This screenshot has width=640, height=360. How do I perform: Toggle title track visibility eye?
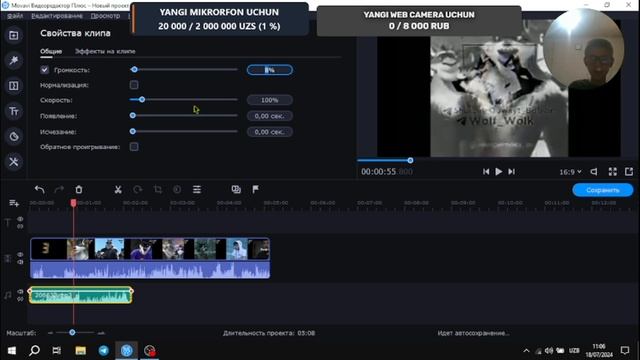coord(20,219)
